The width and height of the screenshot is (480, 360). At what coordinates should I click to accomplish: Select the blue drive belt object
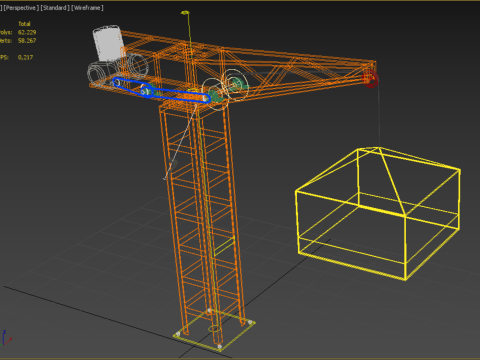pyautogui.click(x=161, y=90)
